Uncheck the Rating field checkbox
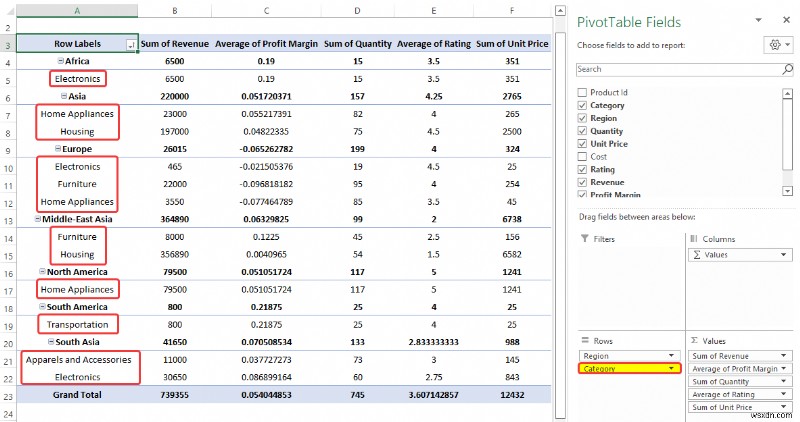This screenshot has width=800, height=422. (x=582, y=169)
